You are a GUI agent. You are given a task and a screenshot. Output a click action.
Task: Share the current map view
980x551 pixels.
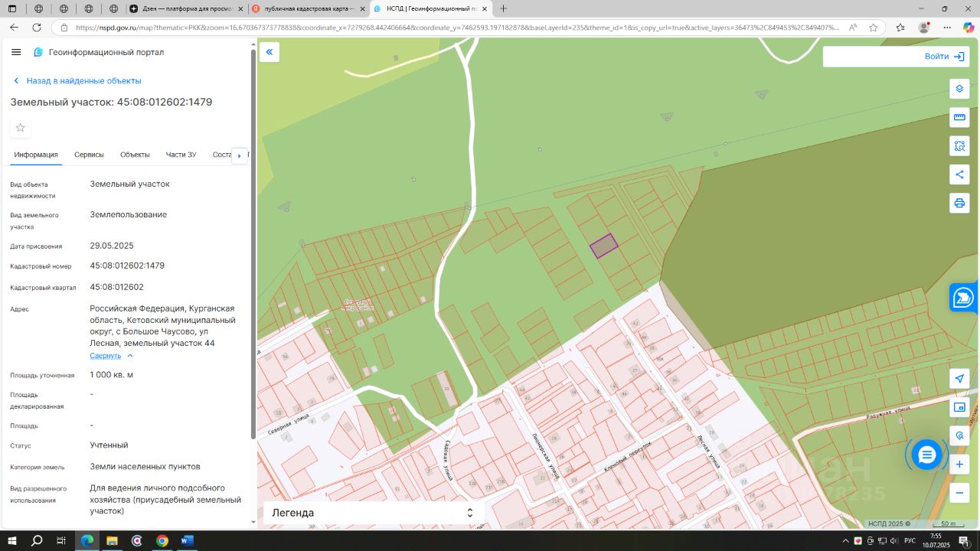tap(959, 174)
